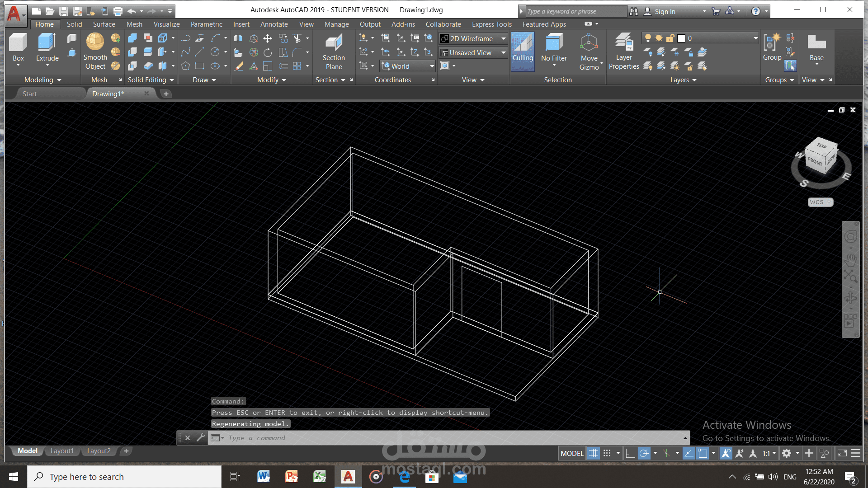
Task: Click Sign In link
Action: coord(665,11)
